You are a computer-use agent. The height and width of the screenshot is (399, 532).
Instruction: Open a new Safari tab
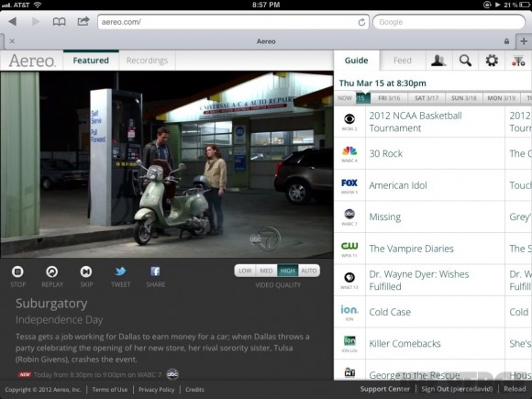(524, 41)
